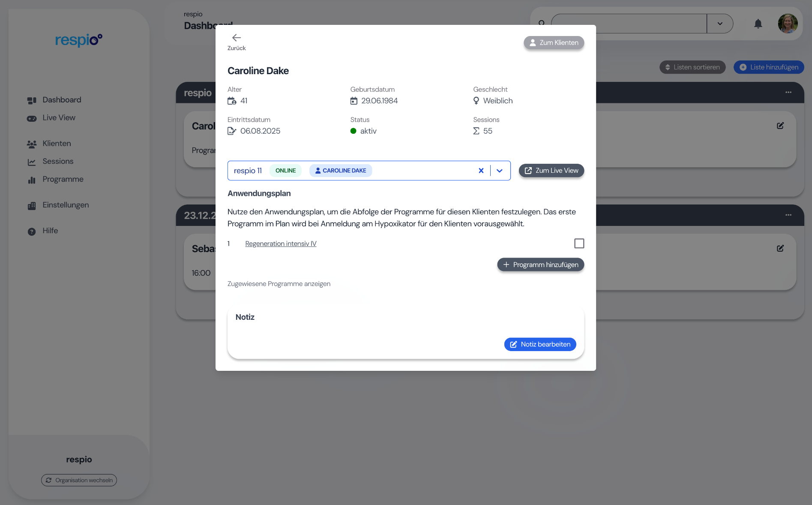Click the notification bell icon
The height and width of the screenshot is (505, 812).
(758, 24)
